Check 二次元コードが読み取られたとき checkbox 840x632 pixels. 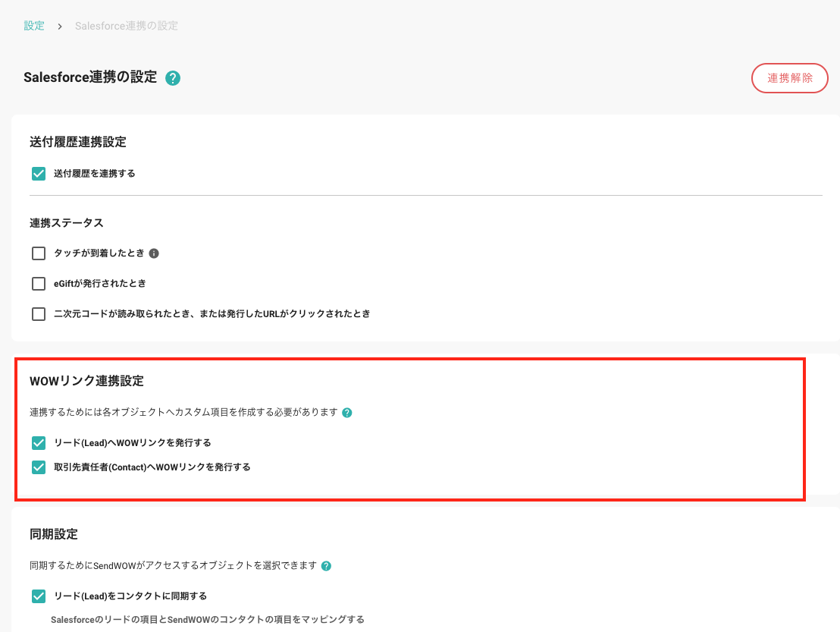(x=39, y=313)
